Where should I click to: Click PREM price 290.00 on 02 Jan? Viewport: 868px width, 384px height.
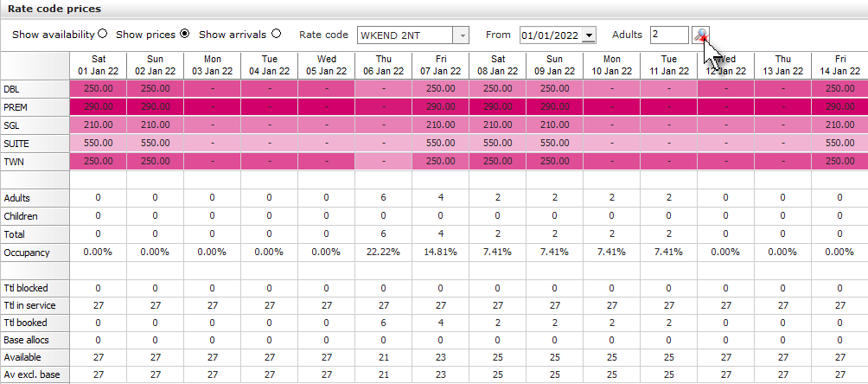155,107
